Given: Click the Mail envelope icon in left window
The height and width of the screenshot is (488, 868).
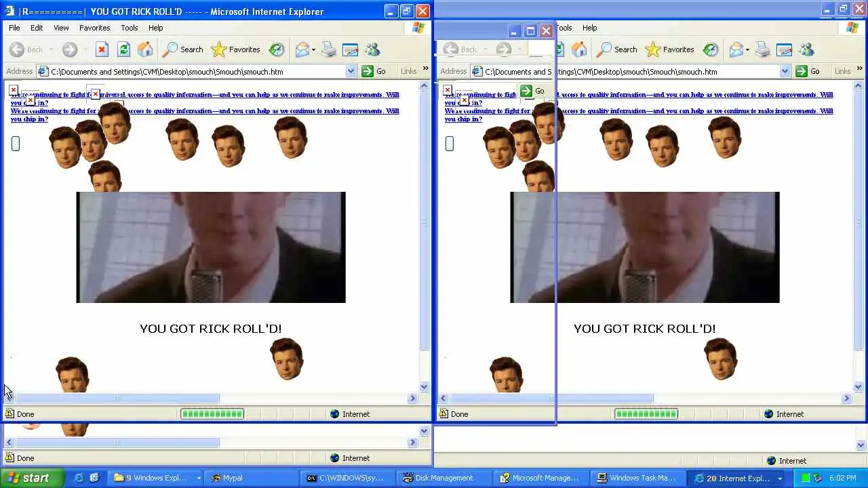Looking at the screenshot, I should click(302, 49).
